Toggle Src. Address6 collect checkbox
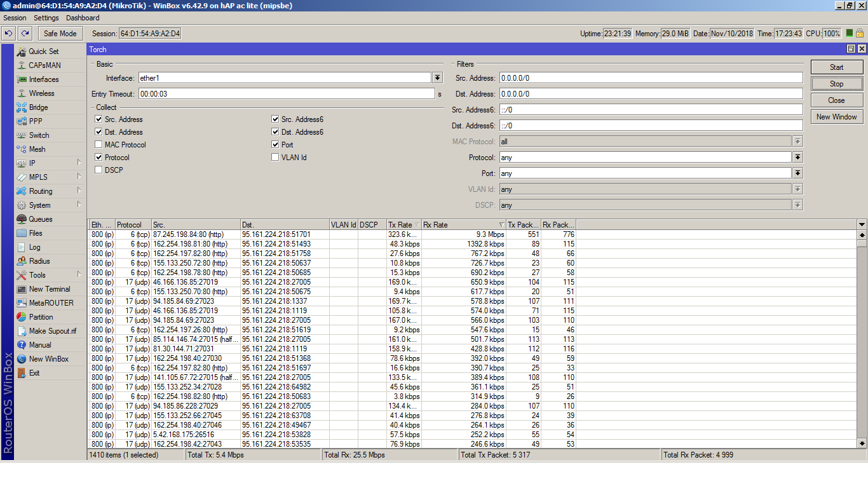The width and height of the screenshot is (868, 488). (275, 119)
